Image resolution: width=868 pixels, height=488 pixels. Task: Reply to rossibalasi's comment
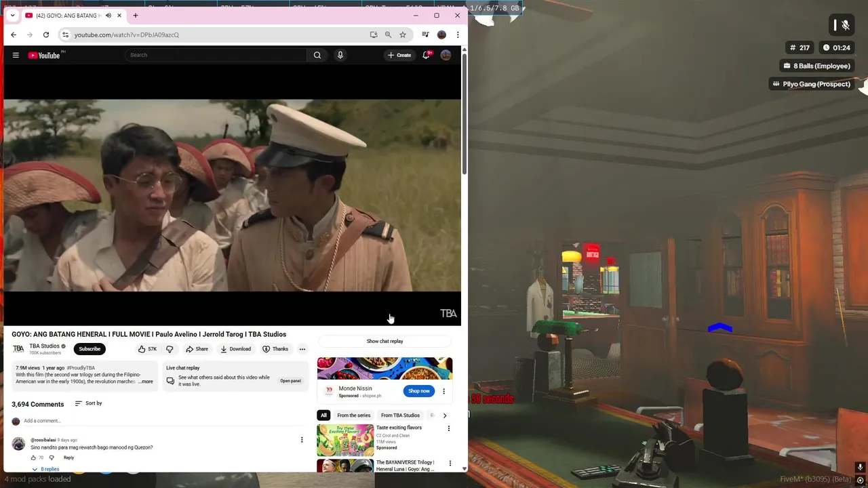(68, 457)
